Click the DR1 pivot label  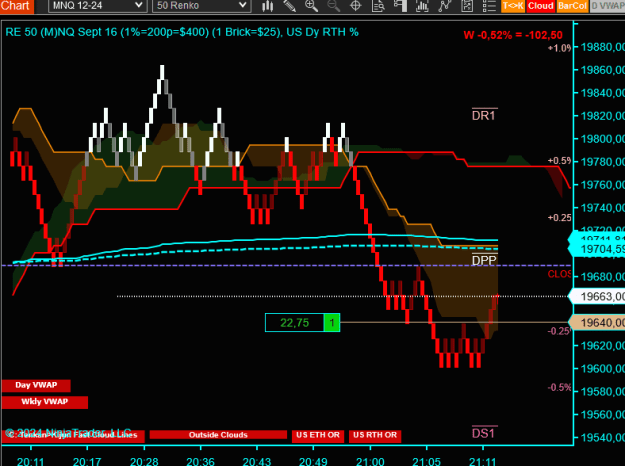(x=484, y=115)
